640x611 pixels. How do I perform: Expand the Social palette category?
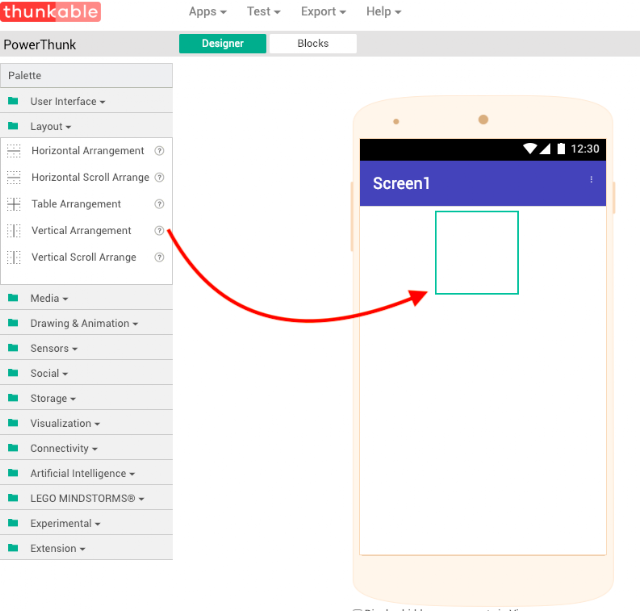coord(86,373)
